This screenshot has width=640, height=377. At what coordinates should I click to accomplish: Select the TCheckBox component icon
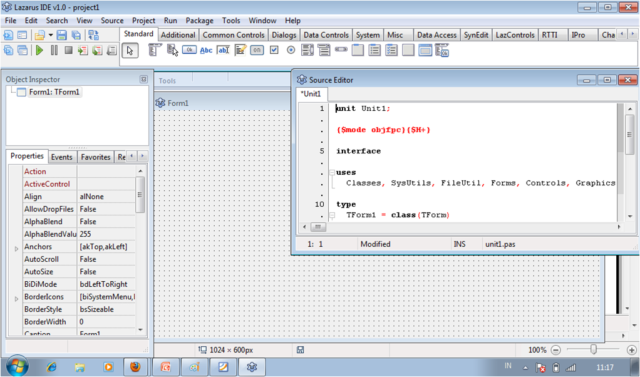(274, 50)
